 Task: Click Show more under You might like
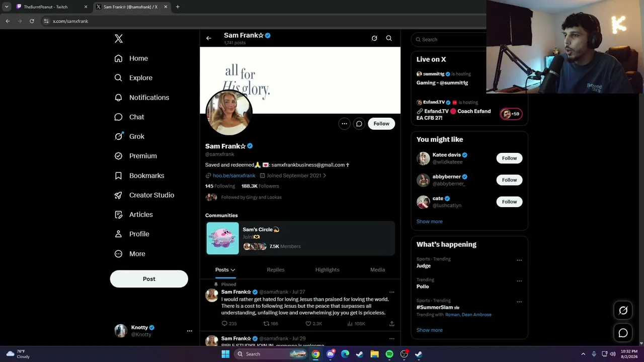coord(430,222)
